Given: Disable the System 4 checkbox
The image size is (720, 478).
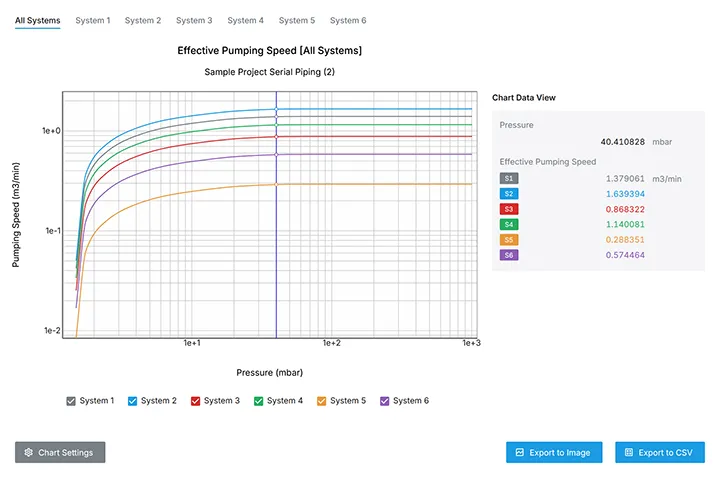Looking at the screenshot, I should click(x=258, y=401).
